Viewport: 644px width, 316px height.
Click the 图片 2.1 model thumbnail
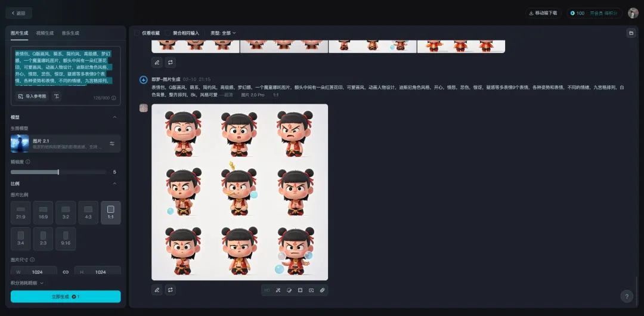click(x=20, y=144)
